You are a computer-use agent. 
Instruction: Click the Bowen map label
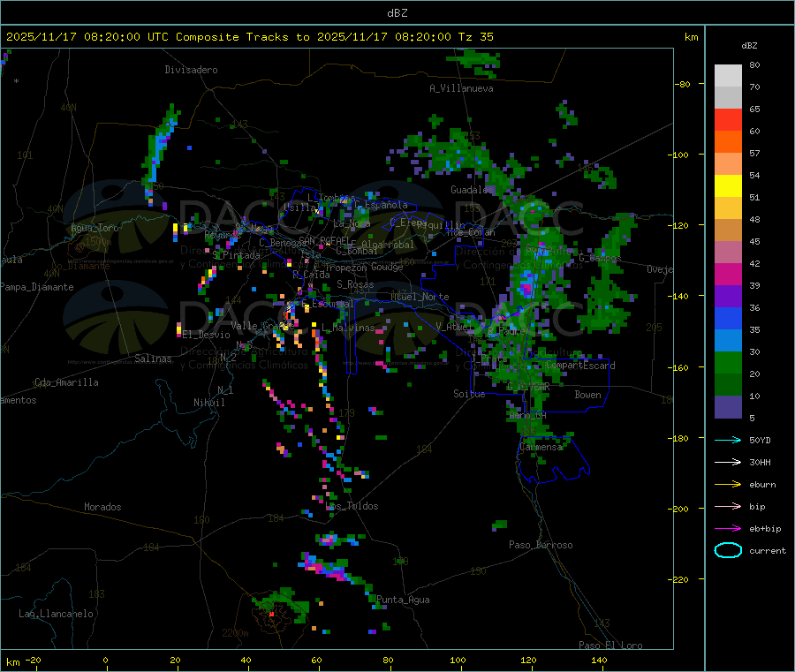click(x=587, y=395)
